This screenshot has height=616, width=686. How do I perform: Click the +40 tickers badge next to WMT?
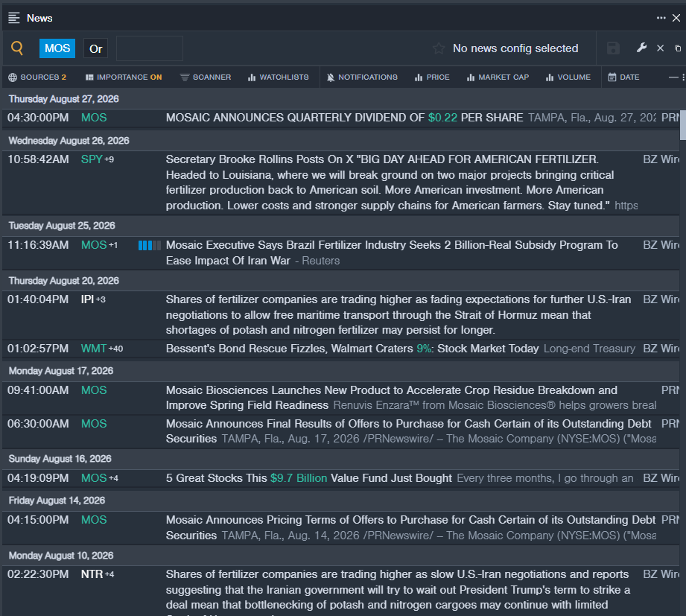click(x=116, y=349)
